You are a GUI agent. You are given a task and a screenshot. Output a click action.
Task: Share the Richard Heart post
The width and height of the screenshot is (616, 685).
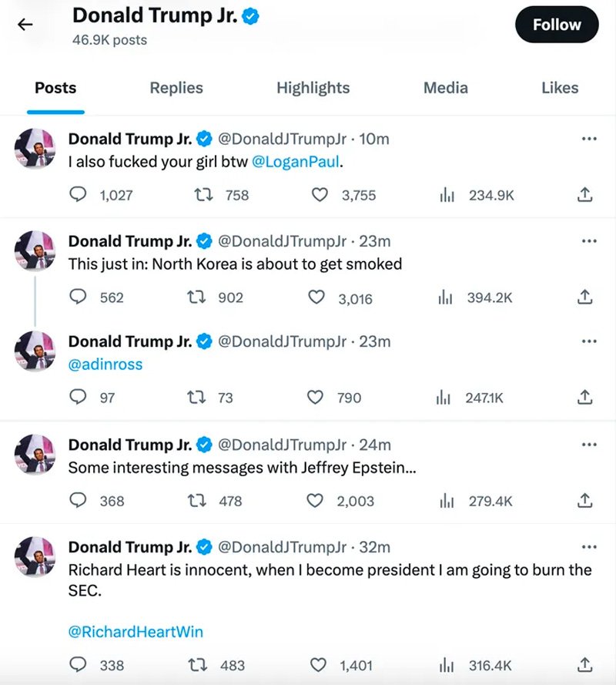584,664
